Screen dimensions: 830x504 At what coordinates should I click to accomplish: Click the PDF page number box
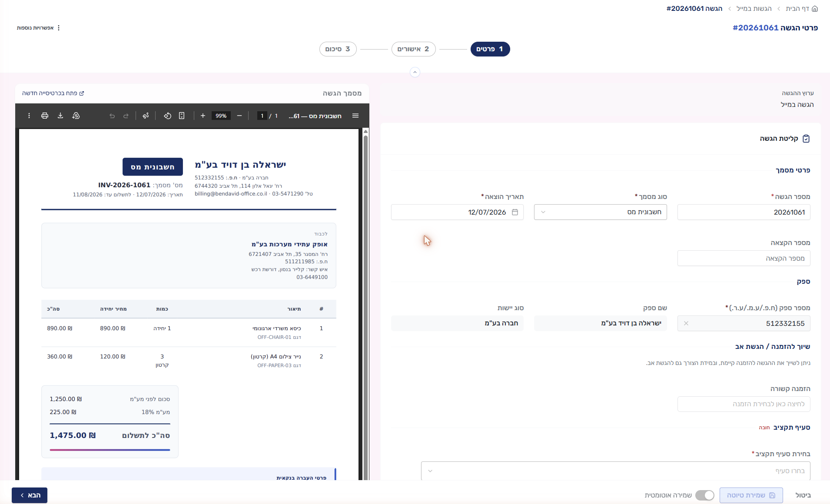click(262, 116)
